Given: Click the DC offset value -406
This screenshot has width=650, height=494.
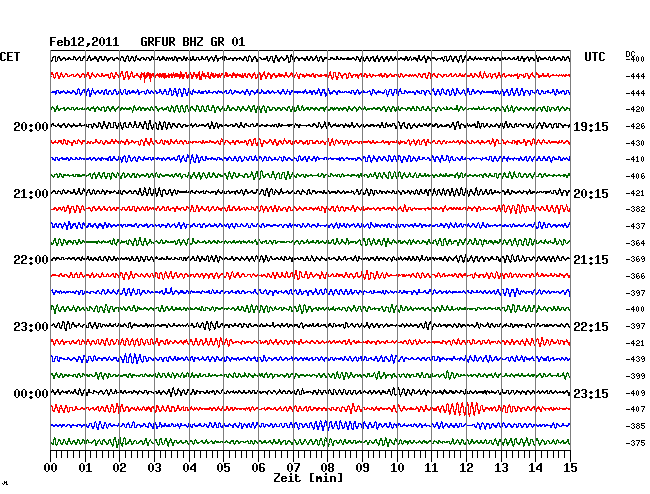Looking at the screenshot, I should coord(635,176).
